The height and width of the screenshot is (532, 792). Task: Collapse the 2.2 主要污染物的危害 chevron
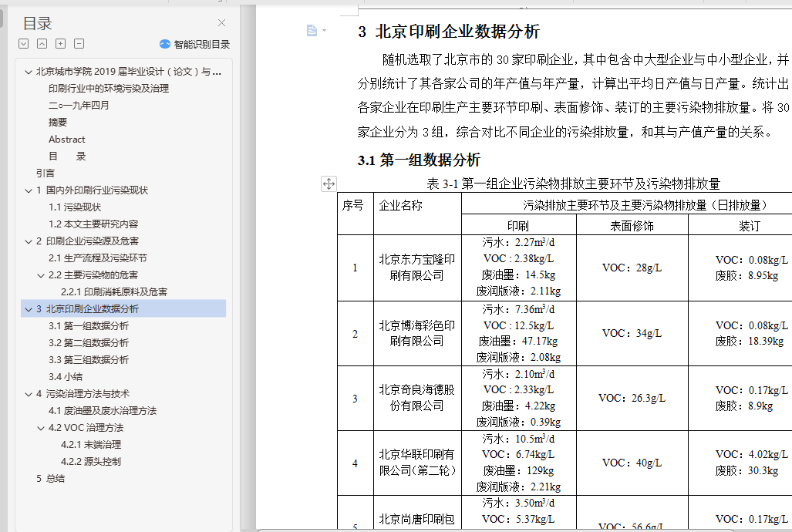41,276
